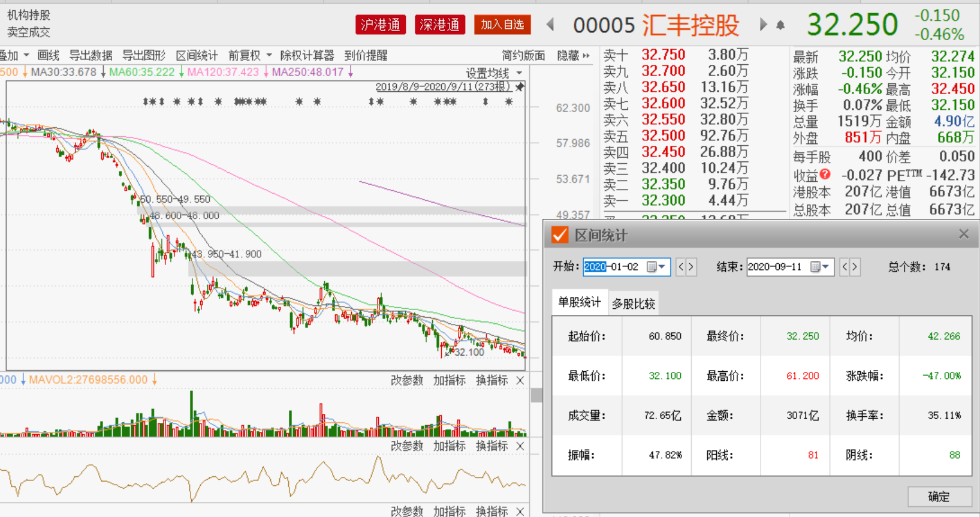
Task: Open 区间统计 from chart toolbar
Action: click(x=197, y=56)
